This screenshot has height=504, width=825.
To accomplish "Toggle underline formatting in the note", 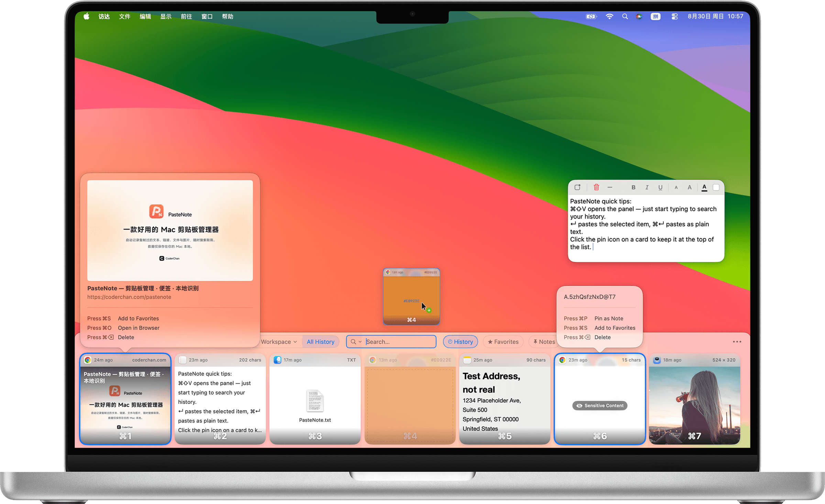I will (660, 187).
